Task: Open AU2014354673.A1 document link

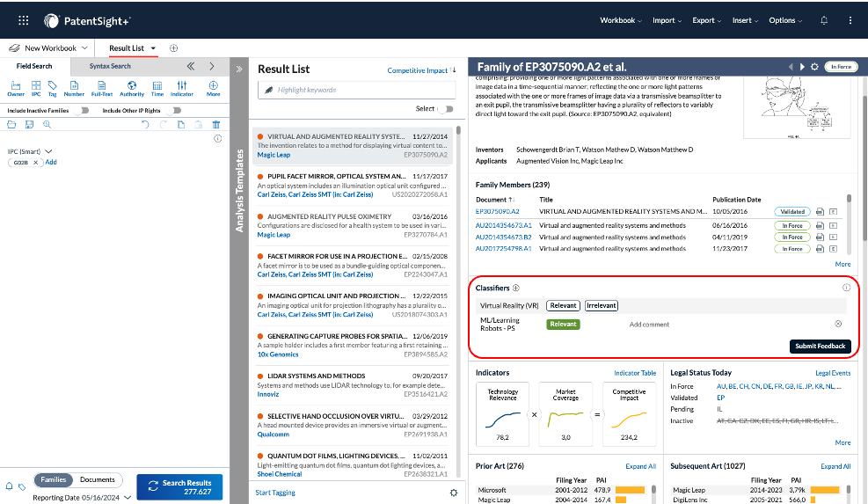Action: [x=503, y=225]
